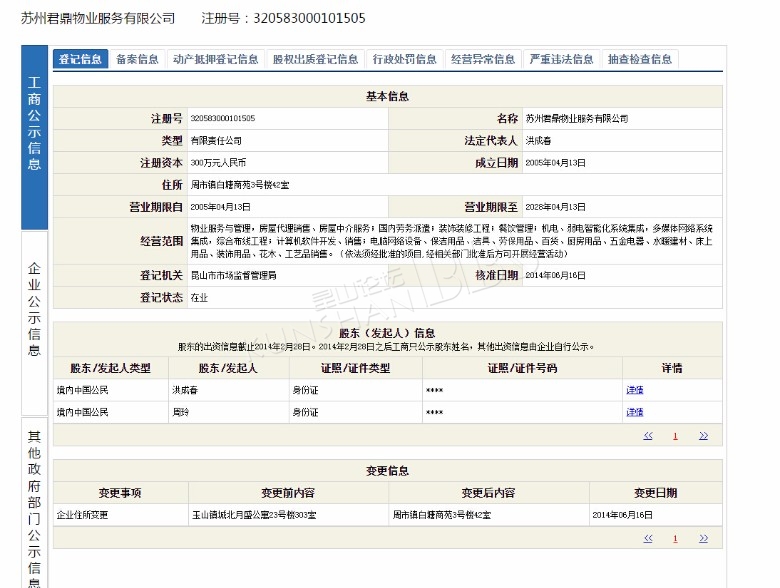The height and width of the screenshot is (588, 780).
Task: Go to next page of 变更信息 list
Action: 703,538
